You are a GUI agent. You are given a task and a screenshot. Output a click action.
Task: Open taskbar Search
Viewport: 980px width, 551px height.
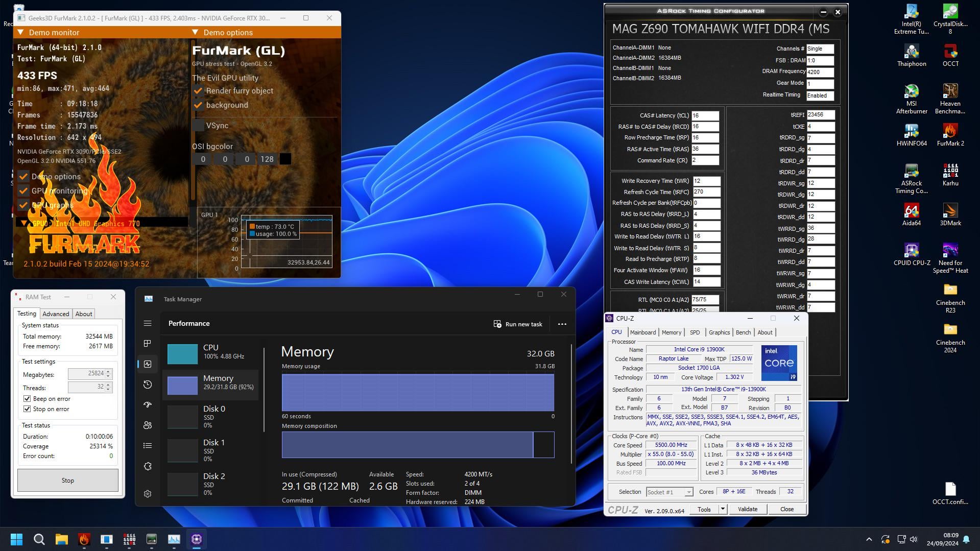pyautogui.click(x=39, y=539)
